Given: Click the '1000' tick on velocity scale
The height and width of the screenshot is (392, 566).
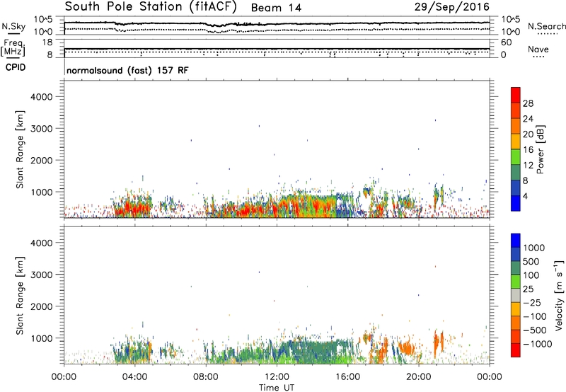Looking at the screenshot, I should [533, 248].
